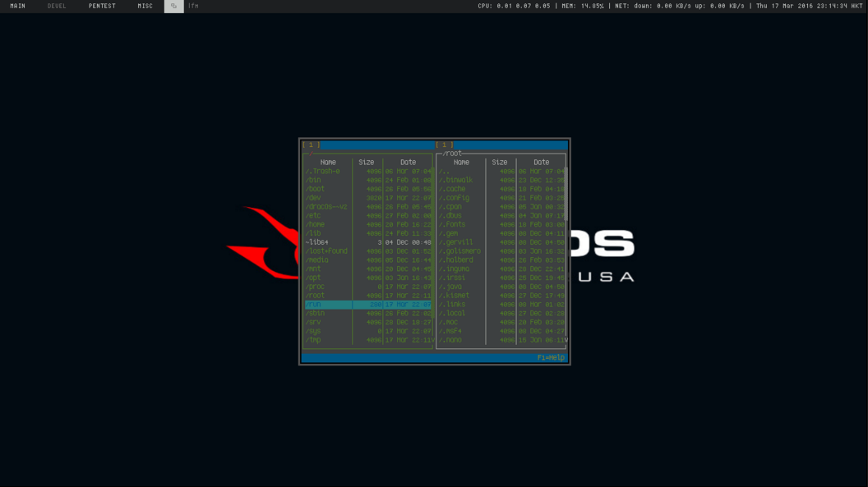Click the MEM usage indicator
Screen dimensions: 868x487
click(x=582, y=6)
